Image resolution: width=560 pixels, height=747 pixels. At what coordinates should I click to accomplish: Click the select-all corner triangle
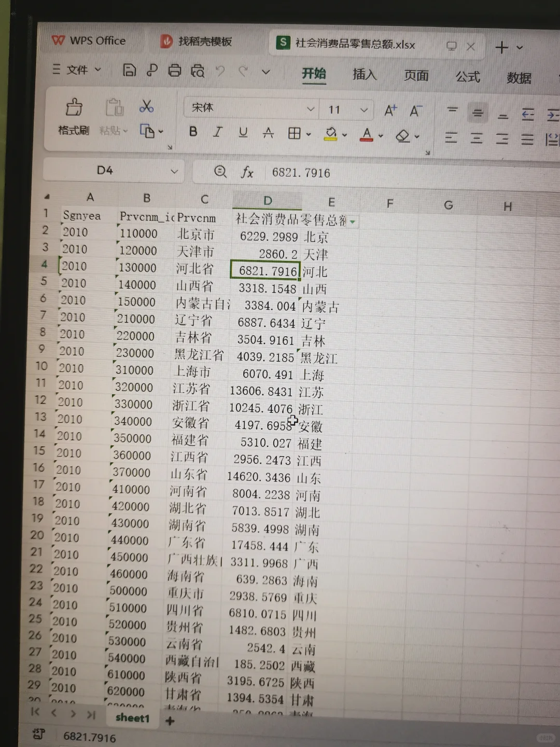(x=47, y=197)
